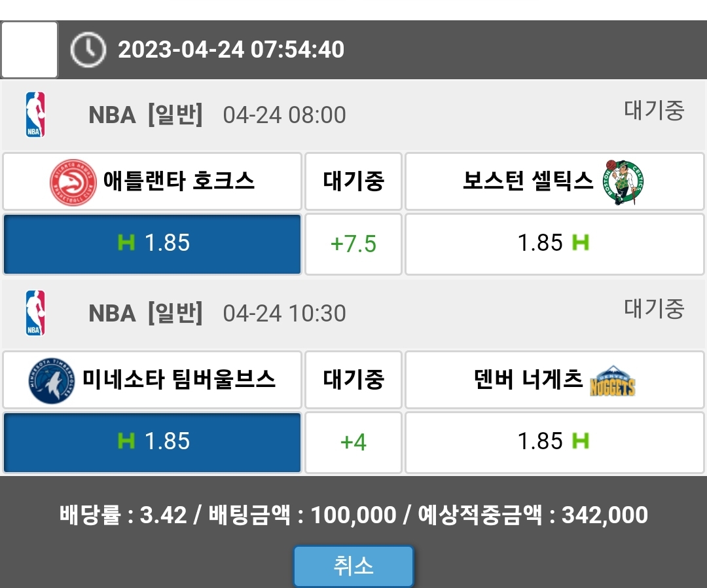Select the Atlanta Hawks 1.85 handicap bet

click(152, 244)
